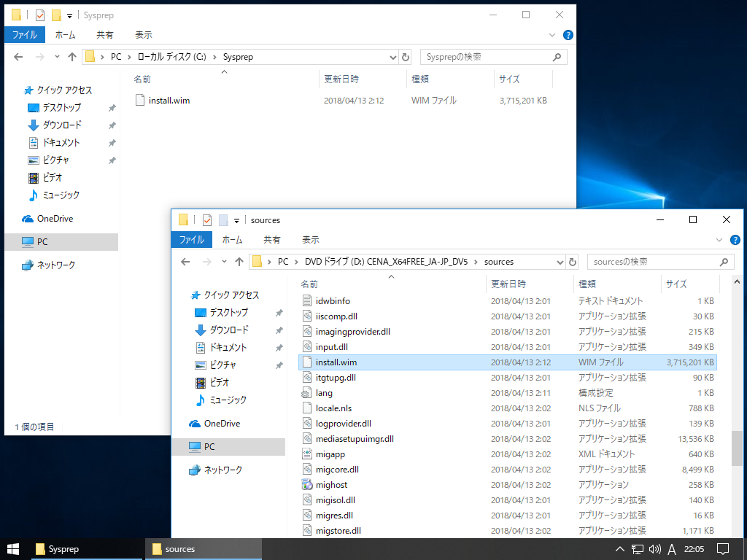Open 共有 tab in sources window
Viewport: 747px width, 560px height.
[x=272, y=239]
